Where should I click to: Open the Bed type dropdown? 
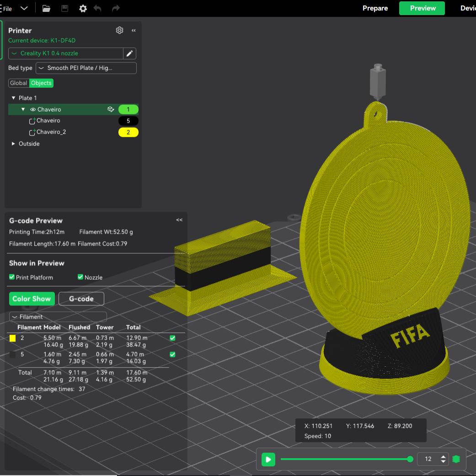point(86,68)
